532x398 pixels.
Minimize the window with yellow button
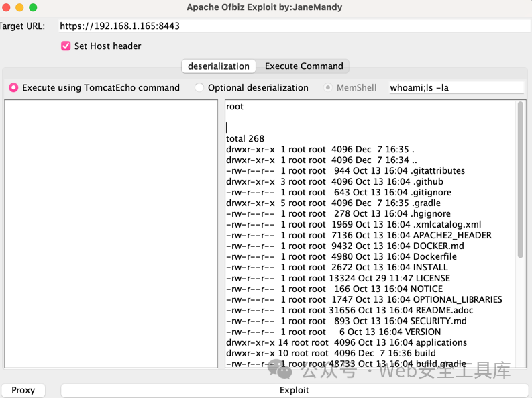(19, 7)
